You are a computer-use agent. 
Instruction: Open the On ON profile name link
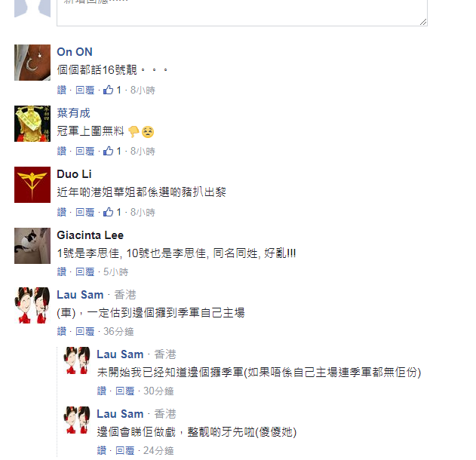(x=75, y=52)
